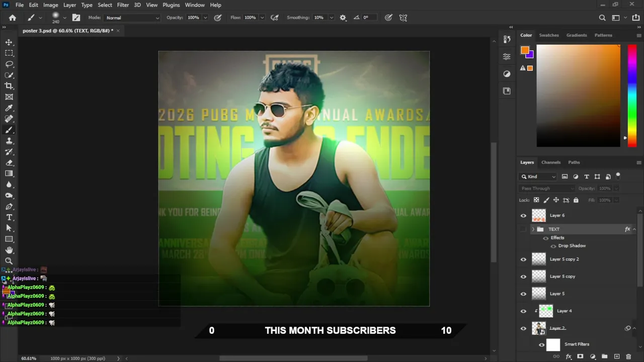Show the TEXT group visibility box
The height and width of the screenshot is (362, 644).
[x=523, y=229]
